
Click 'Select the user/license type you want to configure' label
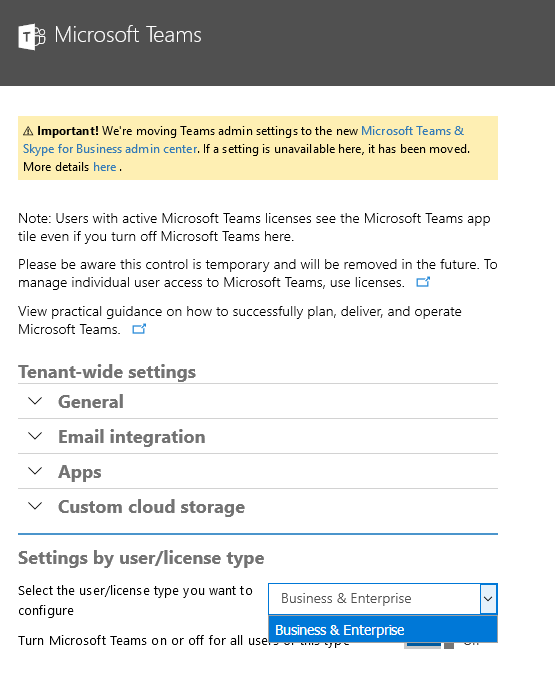135,600
